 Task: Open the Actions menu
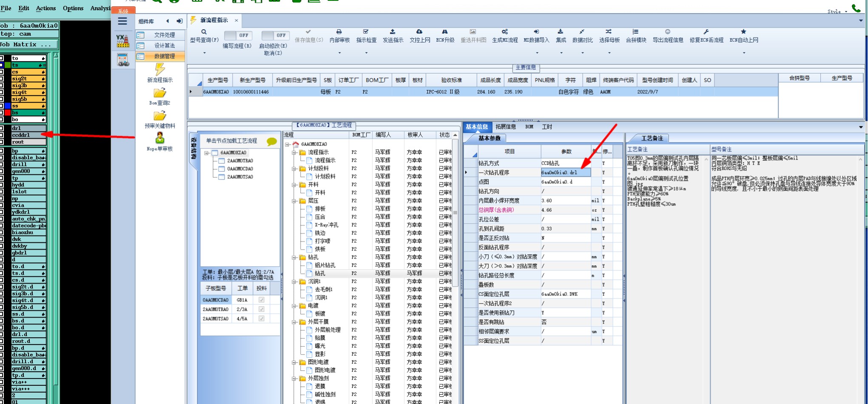click(x=46, y=8)
